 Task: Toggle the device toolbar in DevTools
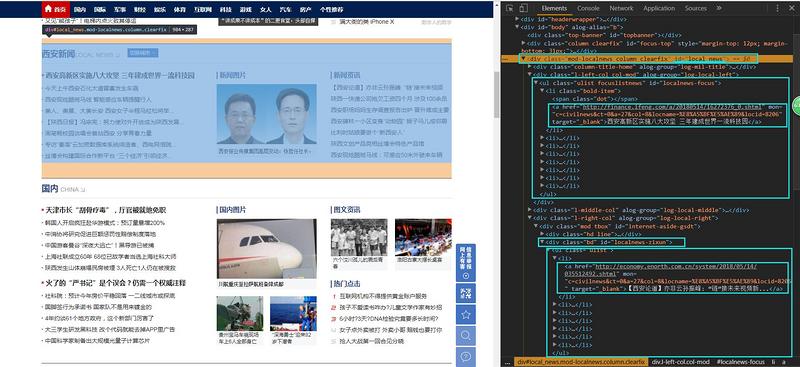[x=523, y=8]
